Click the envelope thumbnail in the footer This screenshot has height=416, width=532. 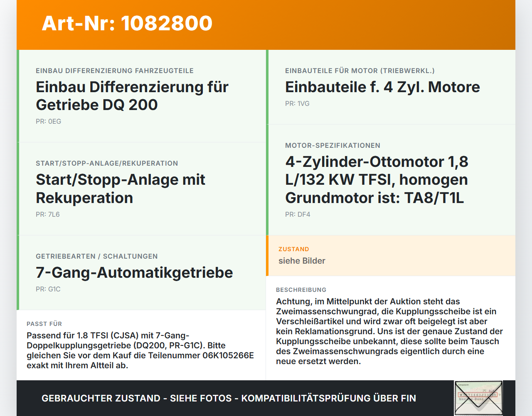[x=478, y=398]
